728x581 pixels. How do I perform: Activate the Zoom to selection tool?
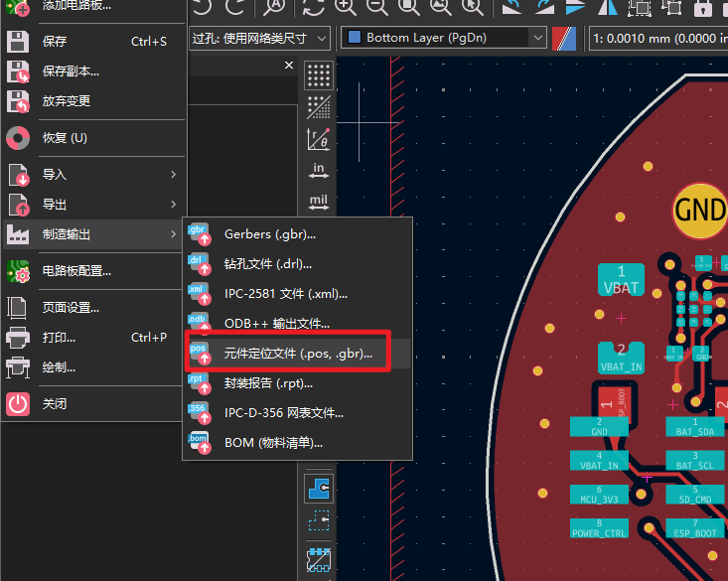click(472, 7)
